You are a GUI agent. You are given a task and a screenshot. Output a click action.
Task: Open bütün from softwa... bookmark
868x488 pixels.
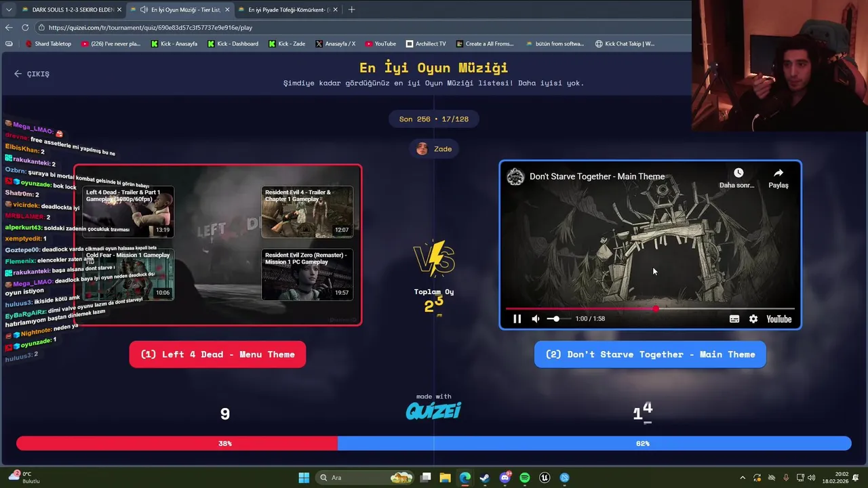(x=555, y=43)
